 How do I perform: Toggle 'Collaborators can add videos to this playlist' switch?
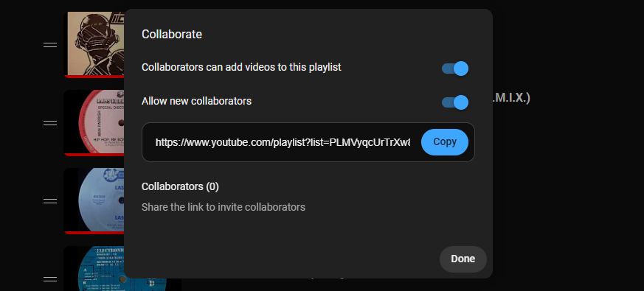pos(455,69)
